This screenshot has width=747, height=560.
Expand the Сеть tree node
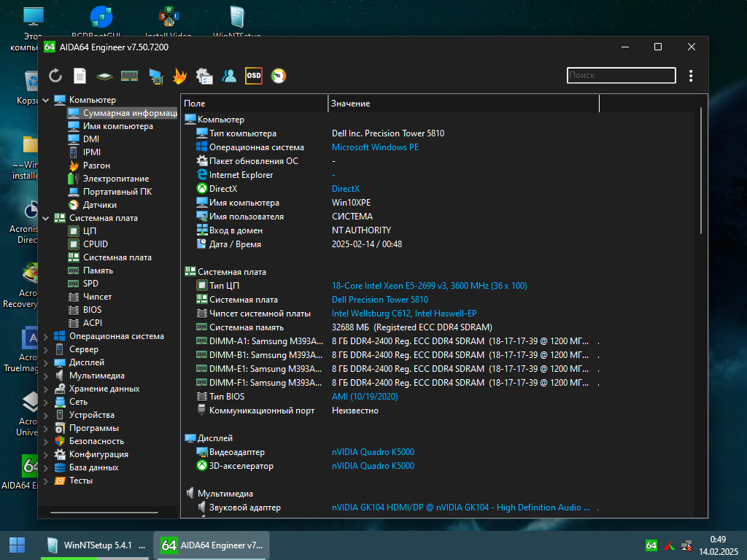click(46, 402)
